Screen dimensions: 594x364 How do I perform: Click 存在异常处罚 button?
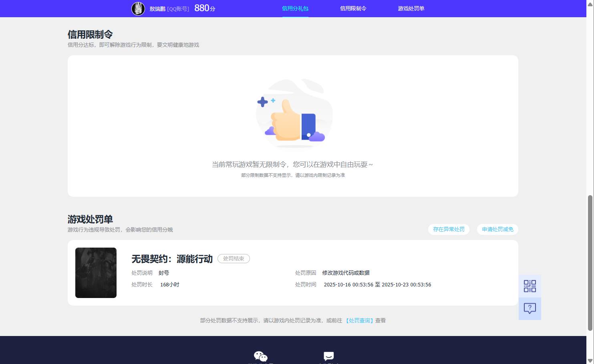tap(449, 229)
